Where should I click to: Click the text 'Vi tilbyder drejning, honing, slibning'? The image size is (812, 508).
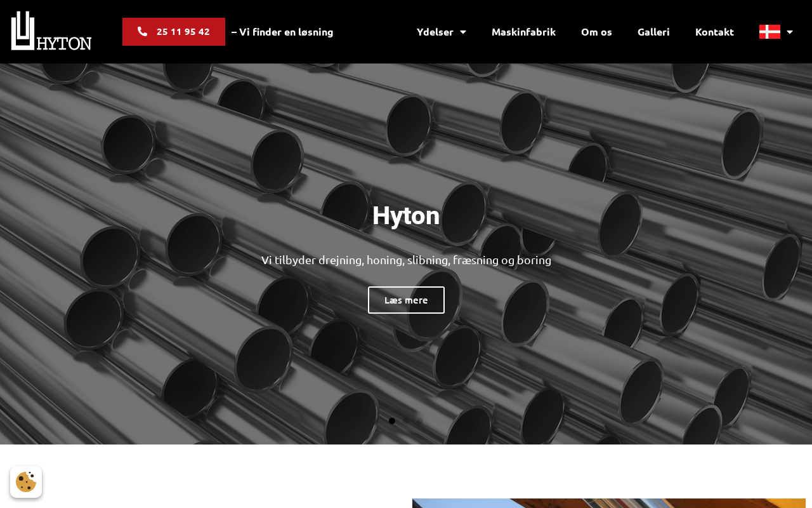[x=357, y=260]
